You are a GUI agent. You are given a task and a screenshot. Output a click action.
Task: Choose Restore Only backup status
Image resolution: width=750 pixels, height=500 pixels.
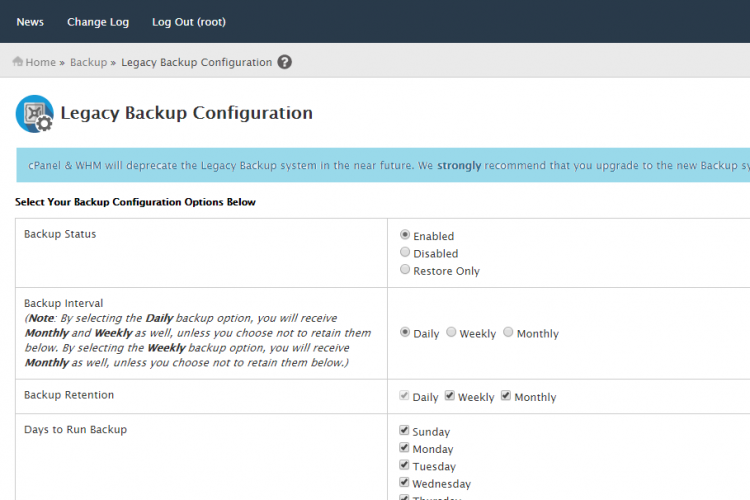pos(405,269)
